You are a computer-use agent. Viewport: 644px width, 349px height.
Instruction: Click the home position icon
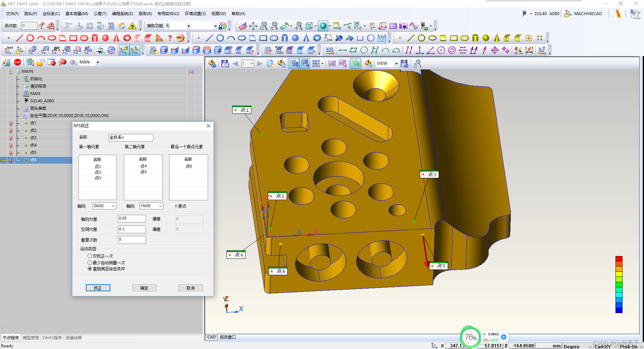point(122,26)
